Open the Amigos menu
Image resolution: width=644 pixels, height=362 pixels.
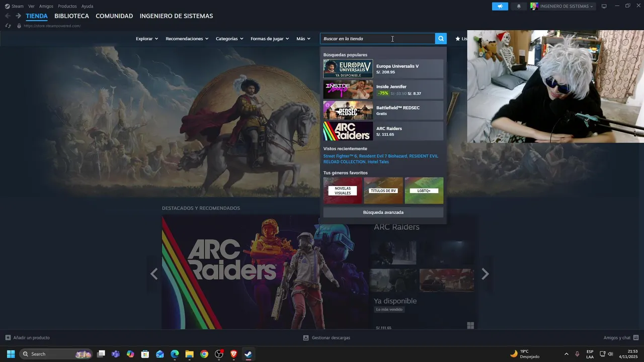[46, 6]
